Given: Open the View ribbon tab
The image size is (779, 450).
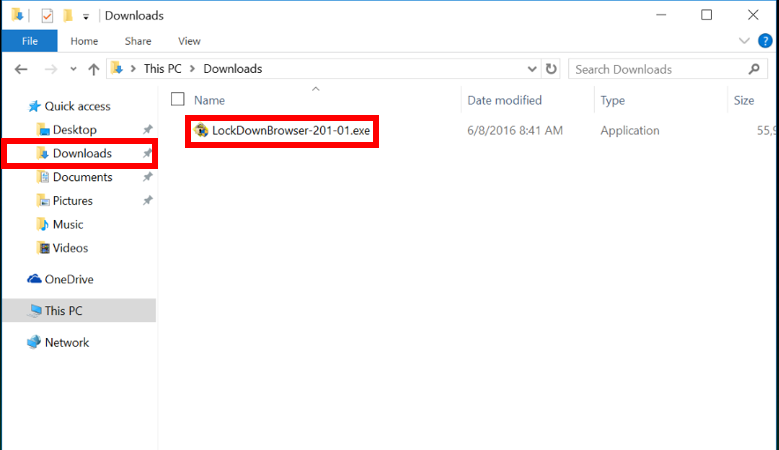Looking at the screenshot, I should 189,41.
